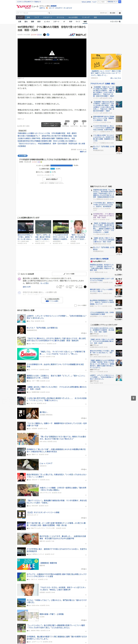The width and height of the screenshot is (138, 644).
Task: Select the 有料 tab
Action: pos(95,17)
